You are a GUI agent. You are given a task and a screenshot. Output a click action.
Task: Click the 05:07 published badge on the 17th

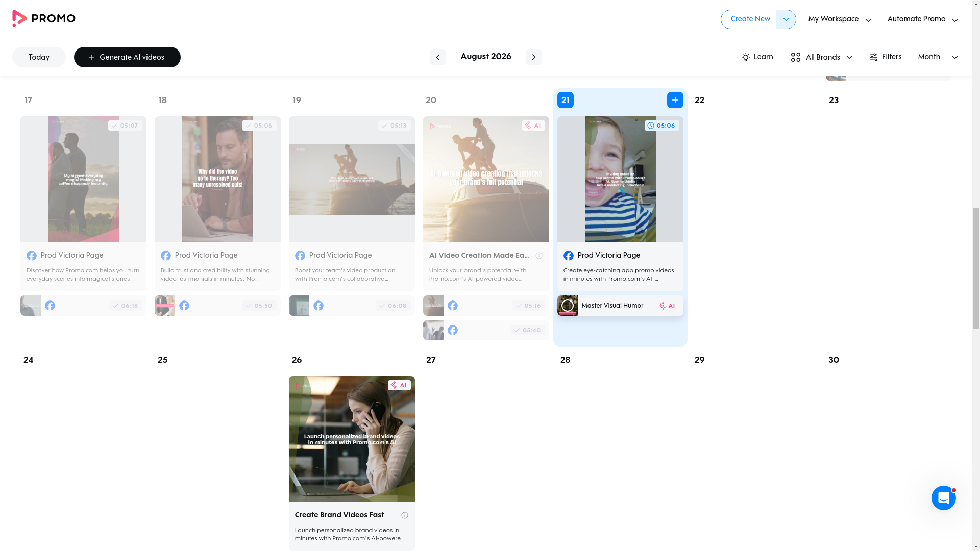point(125,126)
